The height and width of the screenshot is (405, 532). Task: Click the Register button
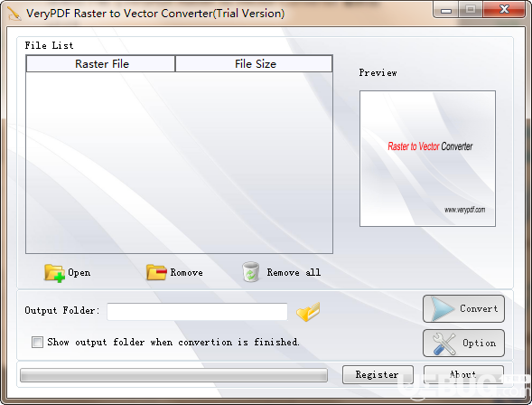(378, 374)
